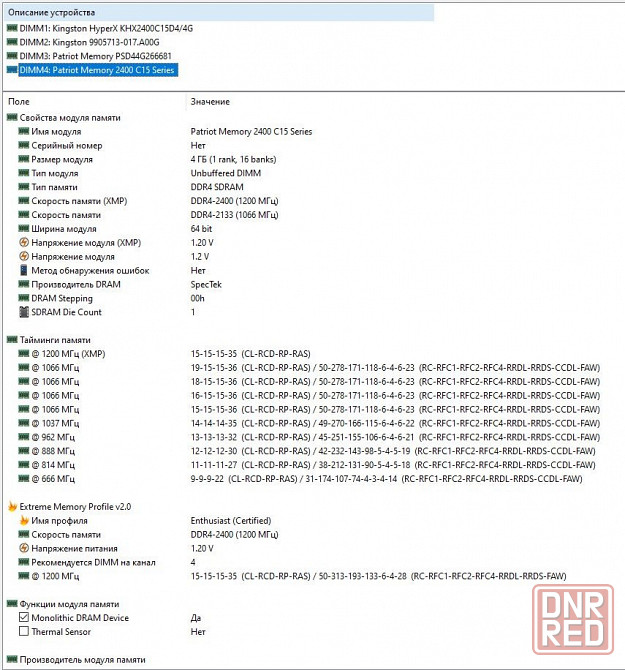Select the 'Patriot Memory 2400 C15 Series' module name value
625x670 pixels.
251,132
